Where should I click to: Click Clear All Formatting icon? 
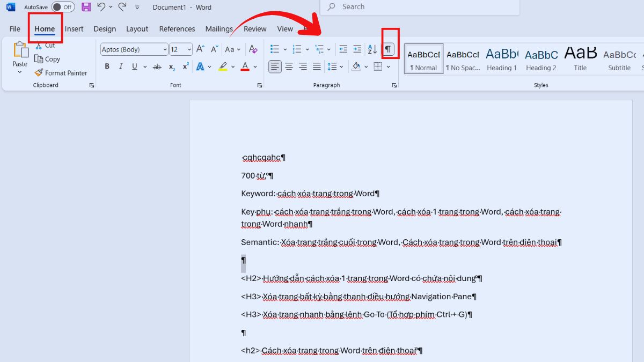[253, 49]
